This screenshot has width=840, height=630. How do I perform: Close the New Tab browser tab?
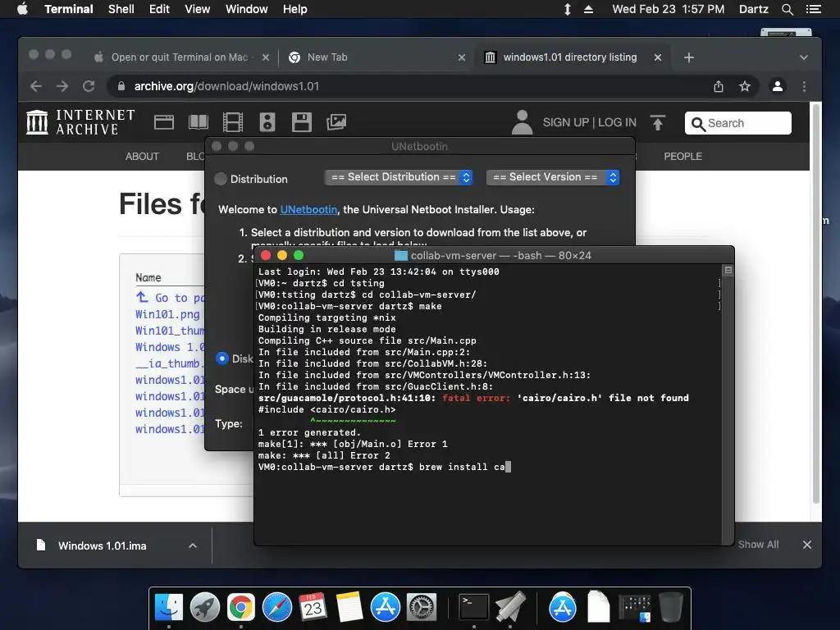461,57
